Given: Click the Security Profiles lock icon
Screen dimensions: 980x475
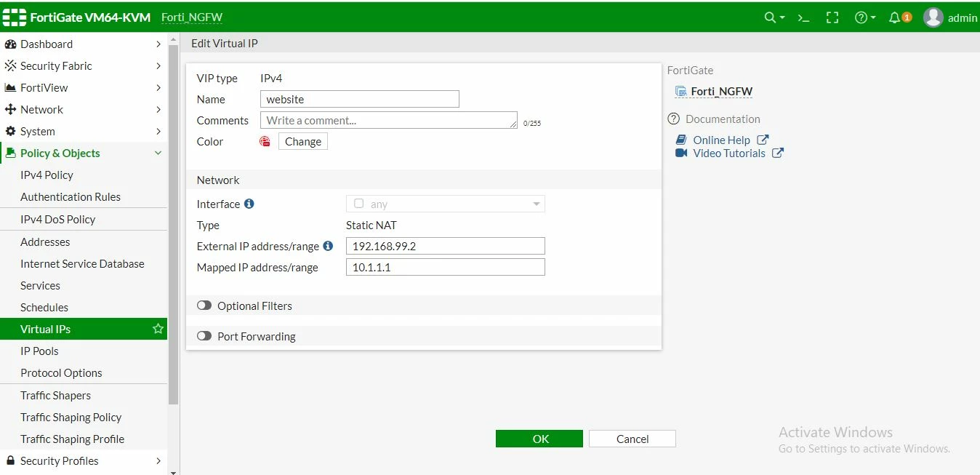Looking at the screenshot, I should tap(10, 461).
